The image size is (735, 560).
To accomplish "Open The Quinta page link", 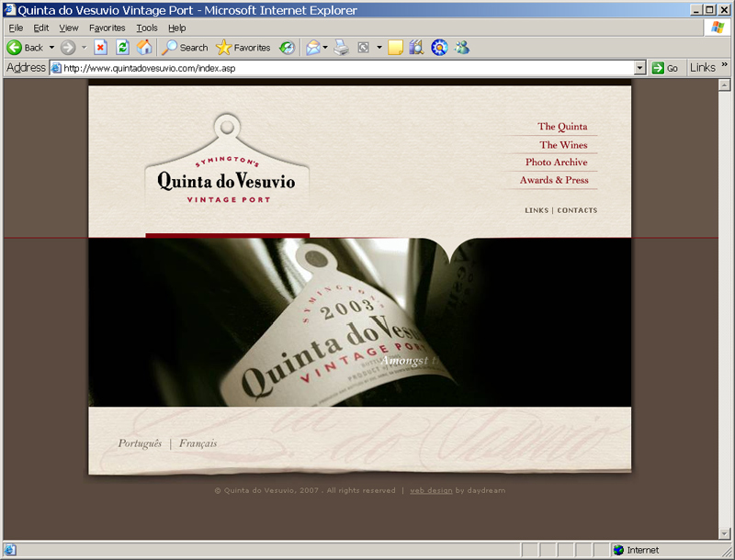I will tap(562, 127).
